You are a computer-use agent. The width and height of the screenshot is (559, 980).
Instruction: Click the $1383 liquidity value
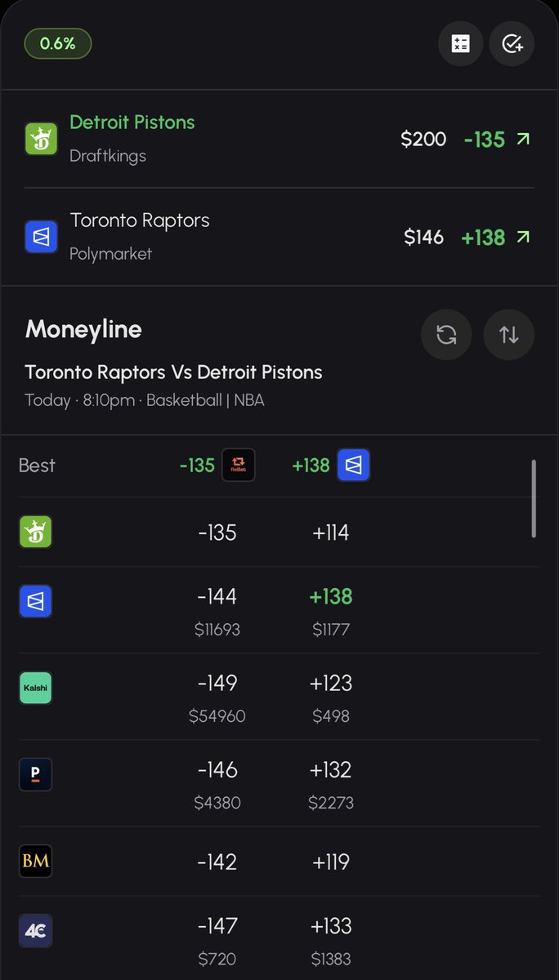tap(331, 959)
